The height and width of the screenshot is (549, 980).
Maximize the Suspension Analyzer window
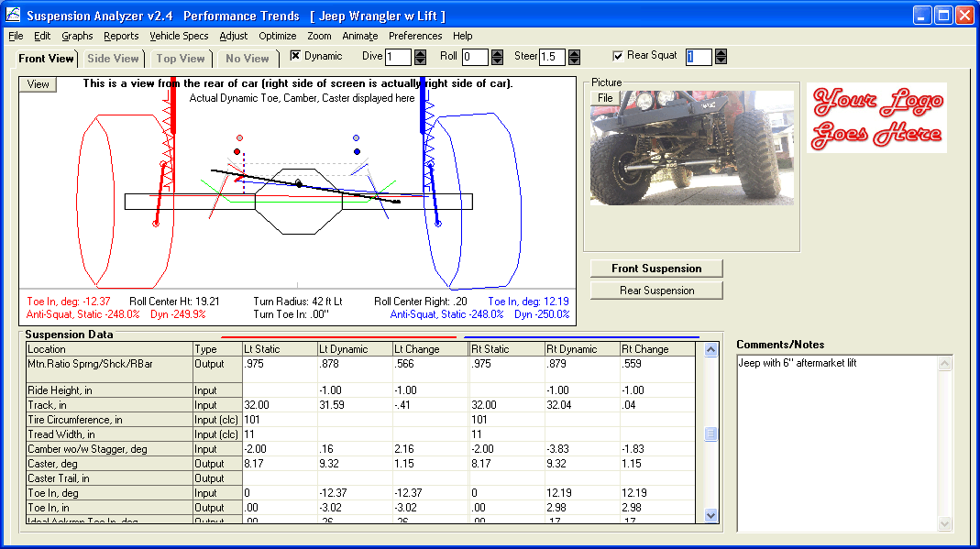(943, 16)
